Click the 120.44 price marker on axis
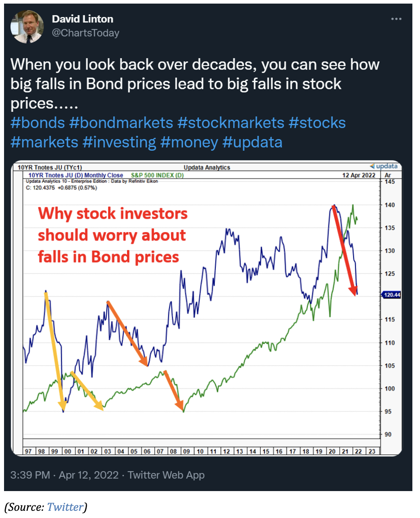 click(x=391, y=294)
